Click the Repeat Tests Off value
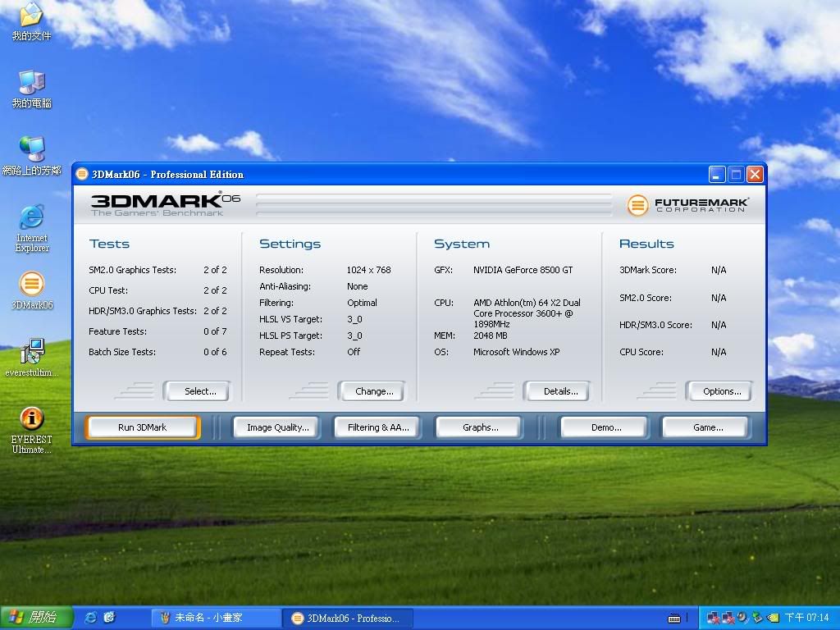Image resolution: width=840 pixels, height=630 pixels. (x=354, y=352)
